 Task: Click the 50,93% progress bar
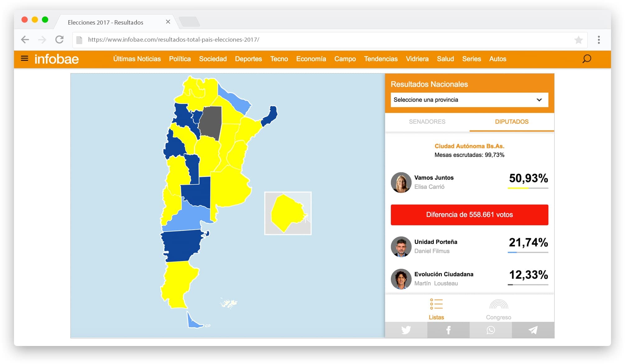tap(528, 188)
